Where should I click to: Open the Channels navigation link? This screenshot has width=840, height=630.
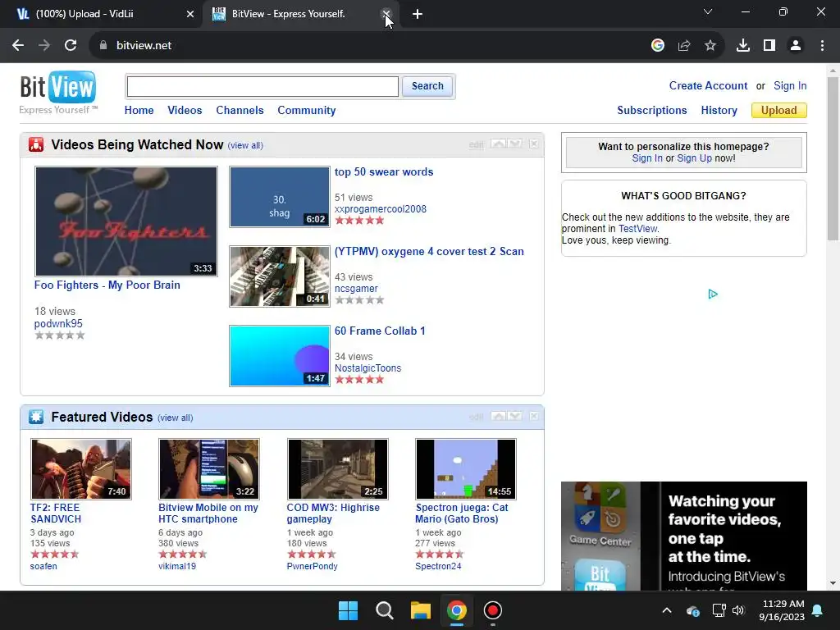tap(240, 111)
